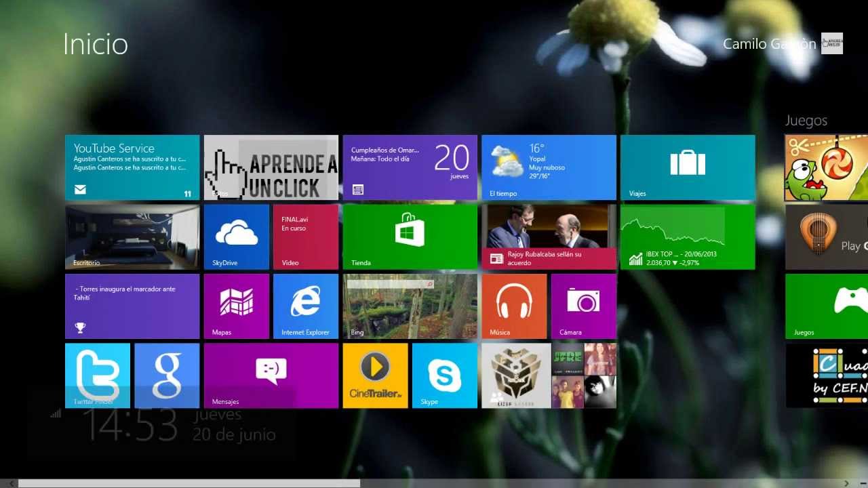Launch the Mapas tile
868x488 pixels.
pos(237,306)
